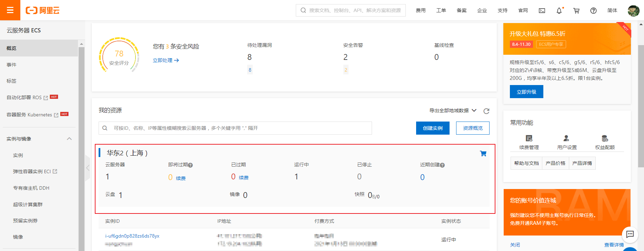Focus the top global search field

[x=351, y=10]
